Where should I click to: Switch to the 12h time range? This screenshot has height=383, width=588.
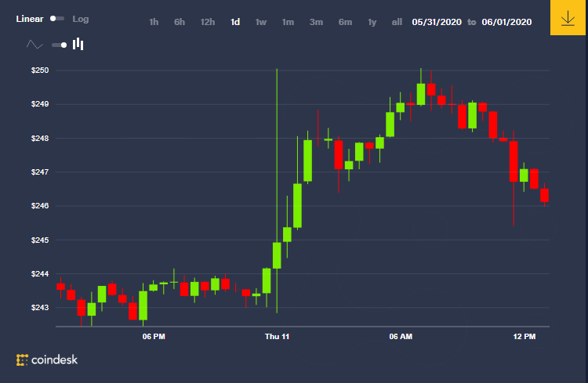coord(208,22)
